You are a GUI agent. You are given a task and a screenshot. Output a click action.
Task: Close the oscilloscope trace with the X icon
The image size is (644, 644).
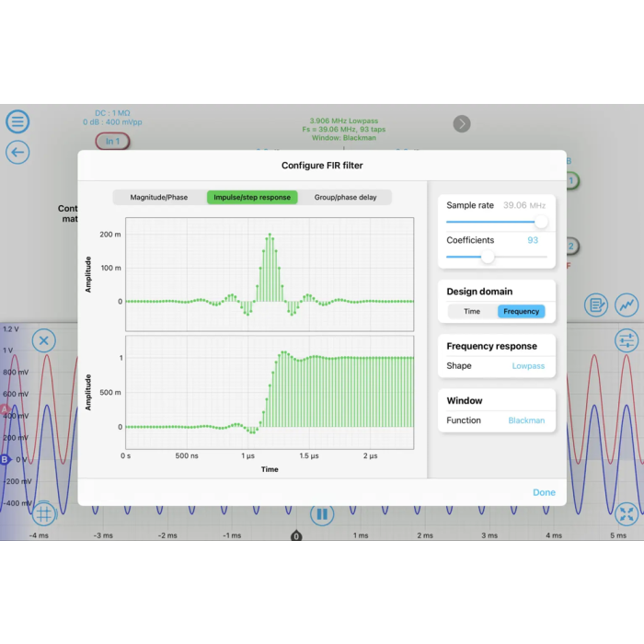pyautogui.click(x=44, y=341)
